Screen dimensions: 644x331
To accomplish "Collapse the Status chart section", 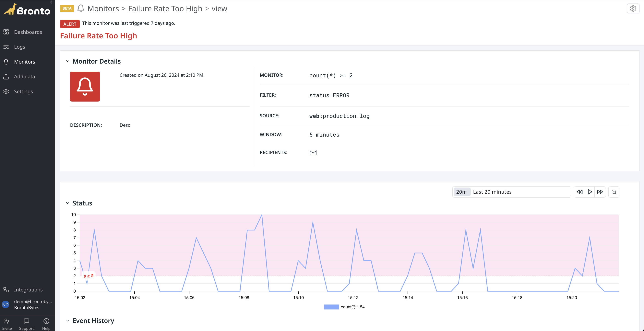I will (67, 203).
